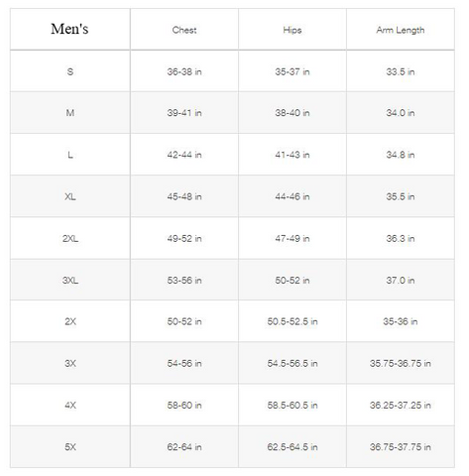Viewport: 469px width, 476px height.
Task: Click the XL size row label
Action: 70,196
